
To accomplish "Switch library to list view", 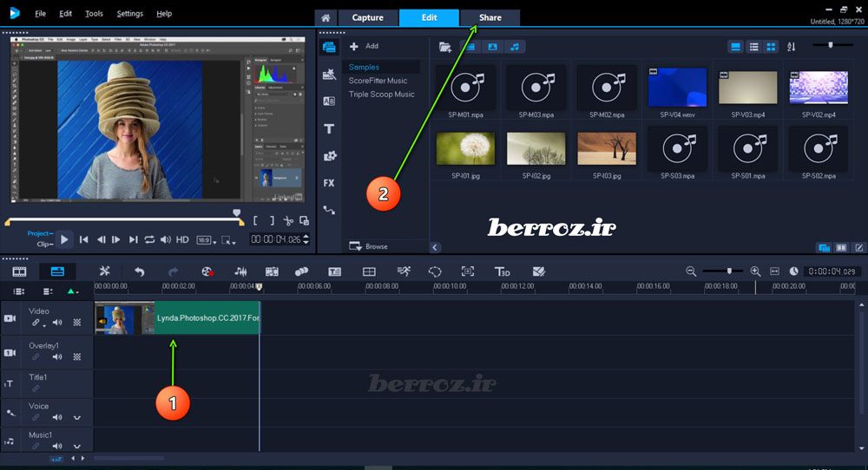I will point(753,47).
